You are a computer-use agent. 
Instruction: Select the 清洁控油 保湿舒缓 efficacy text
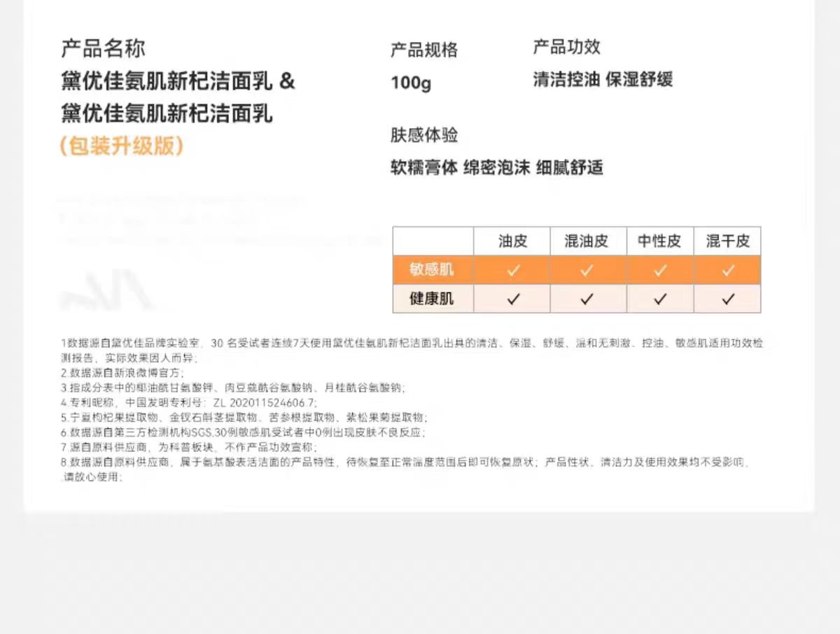603,79
